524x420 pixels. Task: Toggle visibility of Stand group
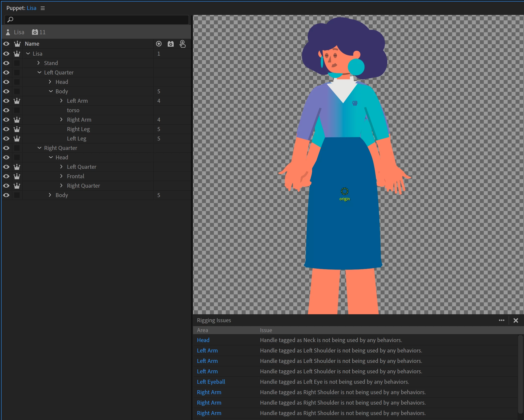[x=6, y=63]
